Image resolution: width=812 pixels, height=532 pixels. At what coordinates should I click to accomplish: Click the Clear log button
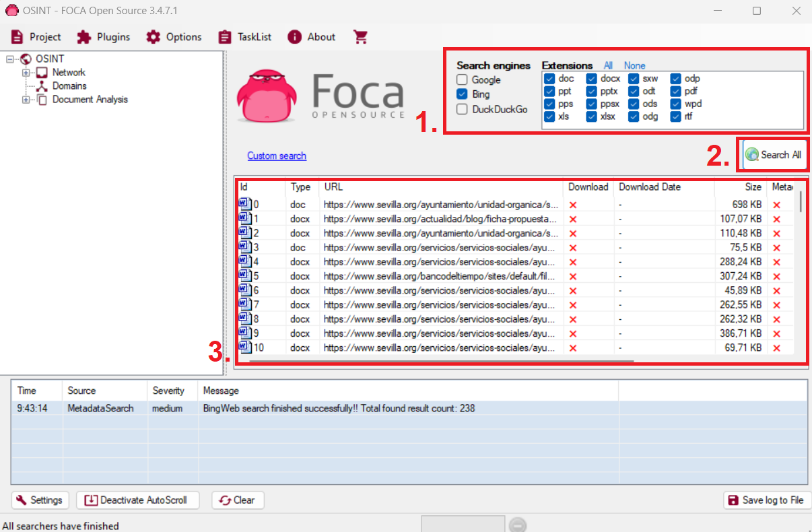238,500
